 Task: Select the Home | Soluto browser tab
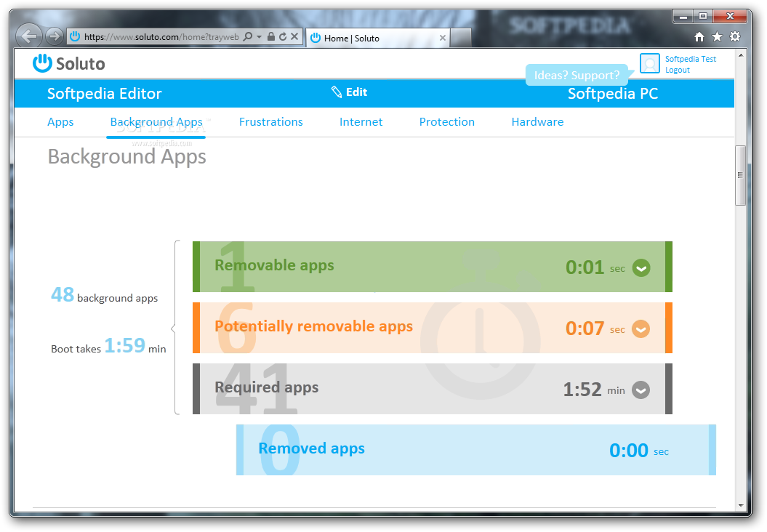pyautogui.click(x=377, y=38)
